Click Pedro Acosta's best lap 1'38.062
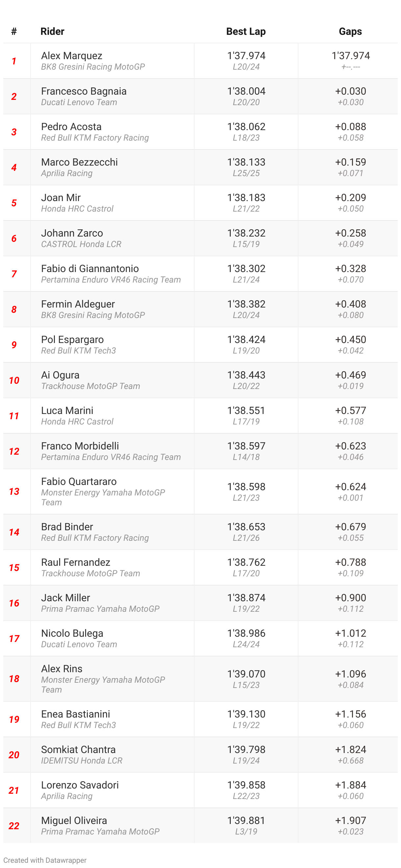Image resolution: width=401 pixels, height=868 pixels. point(246,126)
